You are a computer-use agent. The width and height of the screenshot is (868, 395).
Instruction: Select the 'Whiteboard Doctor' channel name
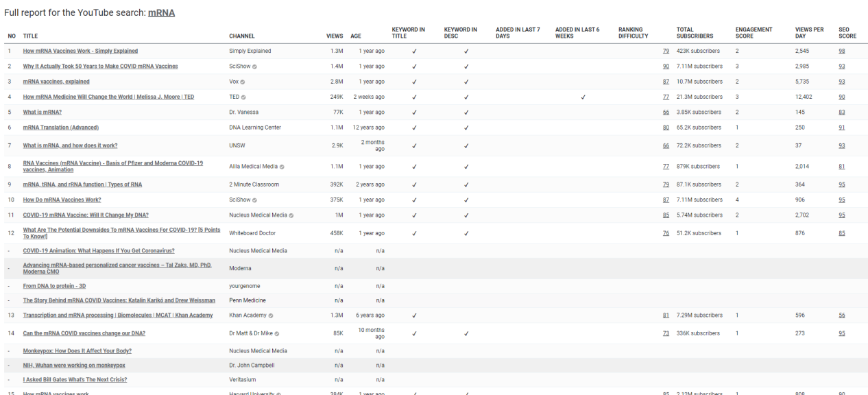[x=252, y=233]
